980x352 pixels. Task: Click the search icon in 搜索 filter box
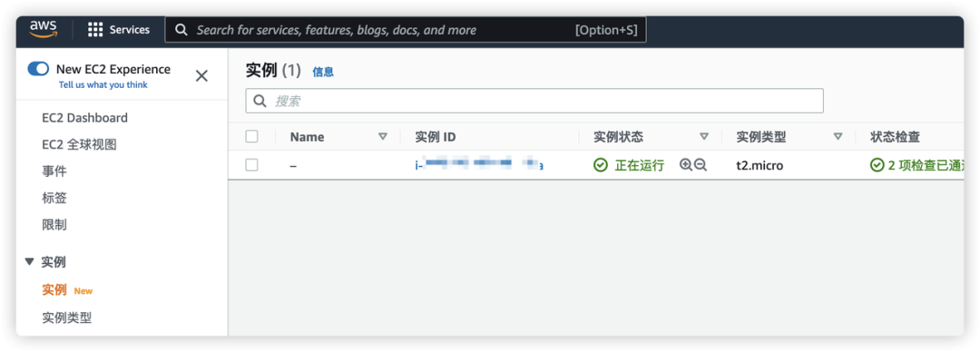click(260, 101)
